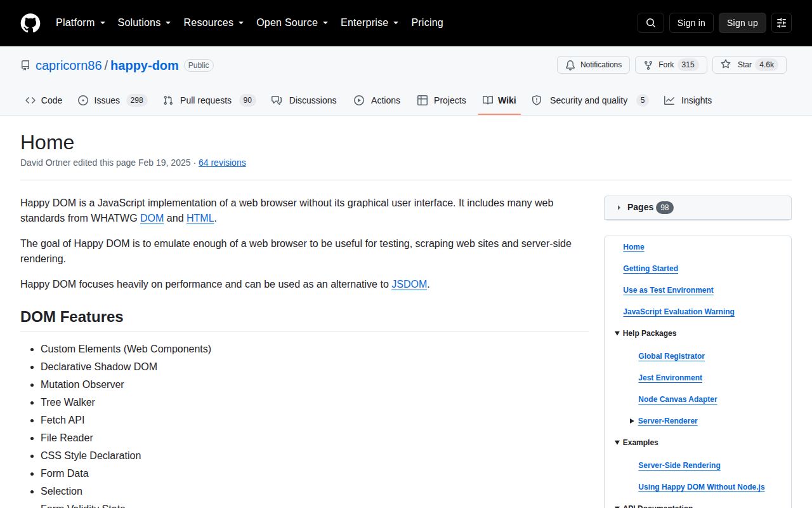Screen dimensions: 812x508
Task: View the 64 revisions link
Action: coord(222,163)
